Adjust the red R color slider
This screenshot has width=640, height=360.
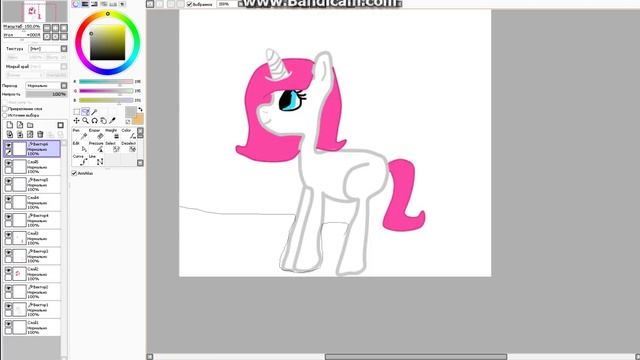pos(106,82)
